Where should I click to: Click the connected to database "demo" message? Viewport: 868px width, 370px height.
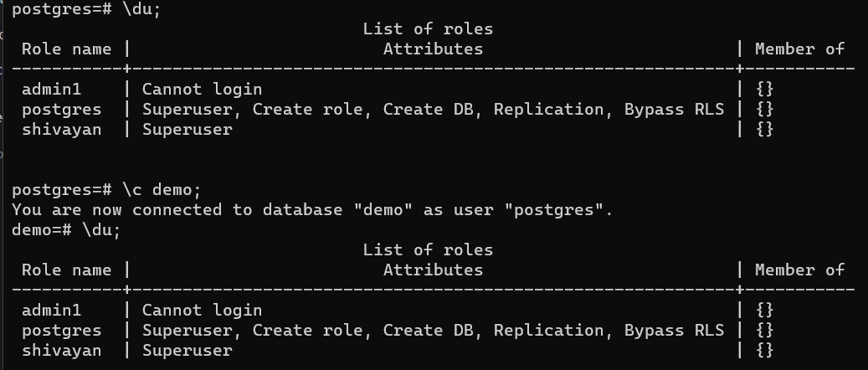click(312, 209)
